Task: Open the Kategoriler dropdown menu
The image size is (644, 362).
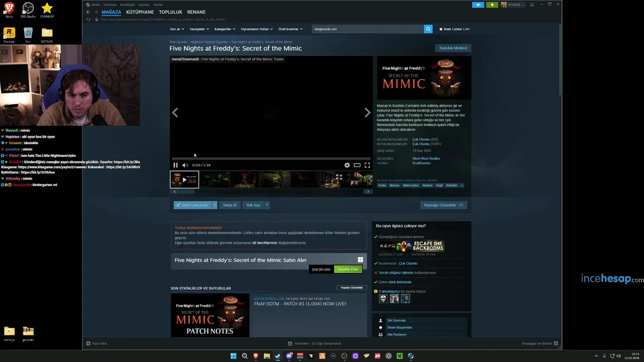Action: pyautogui.click(x=224, y=29)
